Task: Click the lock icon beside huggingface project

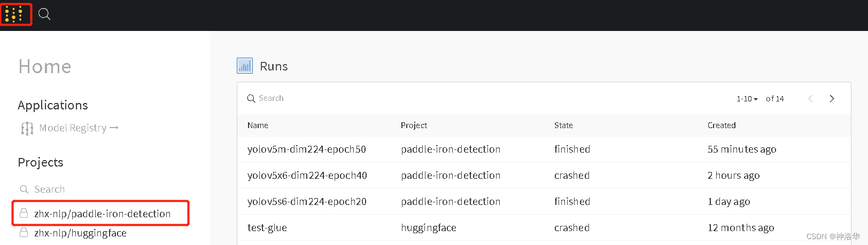Action: (24, 233)
